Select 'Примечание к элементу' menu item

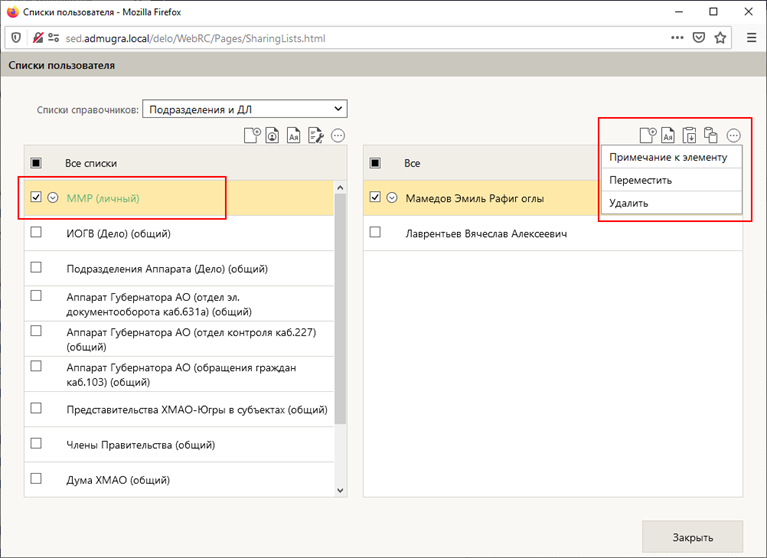[672, 157]
